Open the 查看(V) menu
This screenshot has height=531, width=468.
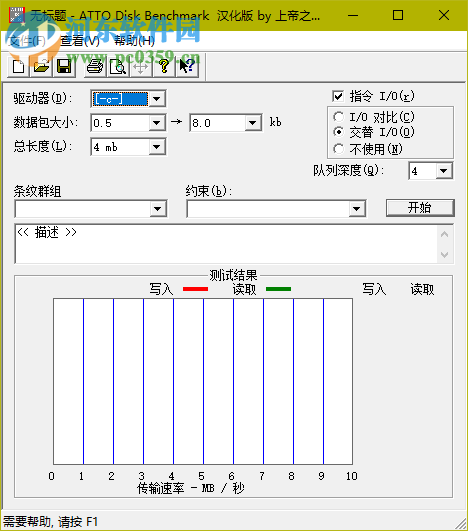point(80,41)
